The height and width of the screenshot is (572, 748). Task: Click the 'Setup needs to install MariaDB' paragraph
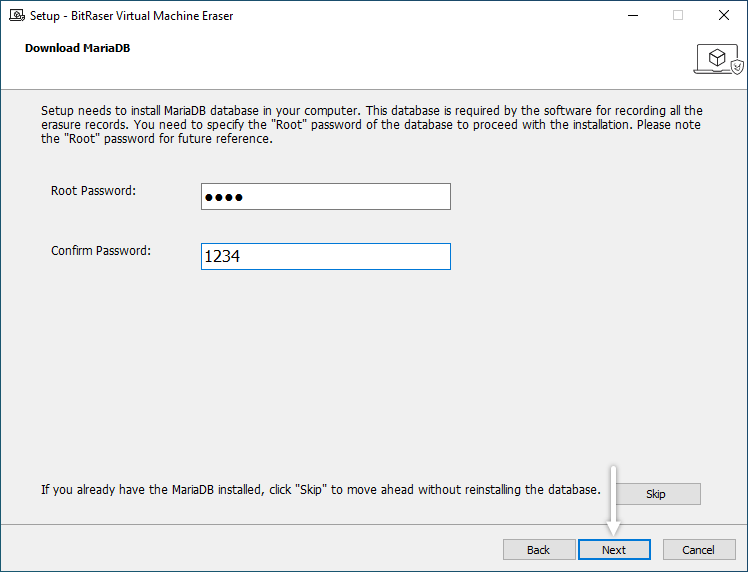(x=372, y=125)
